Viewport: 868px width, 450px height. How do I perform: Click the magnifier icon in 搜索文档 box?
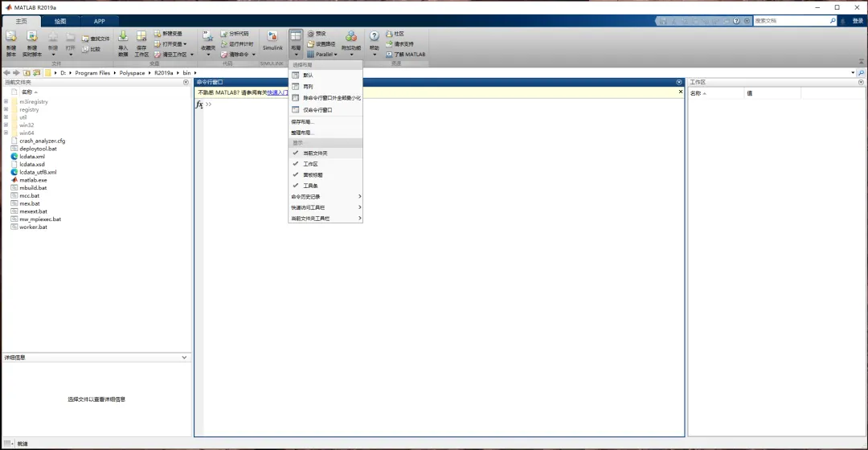tap(833, 21)
